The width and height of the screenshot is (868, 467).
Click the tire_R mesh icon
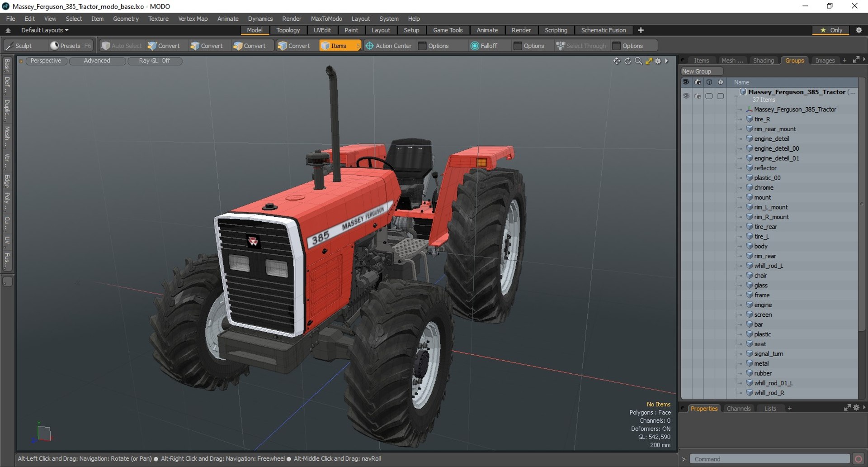tap(750, 119)
